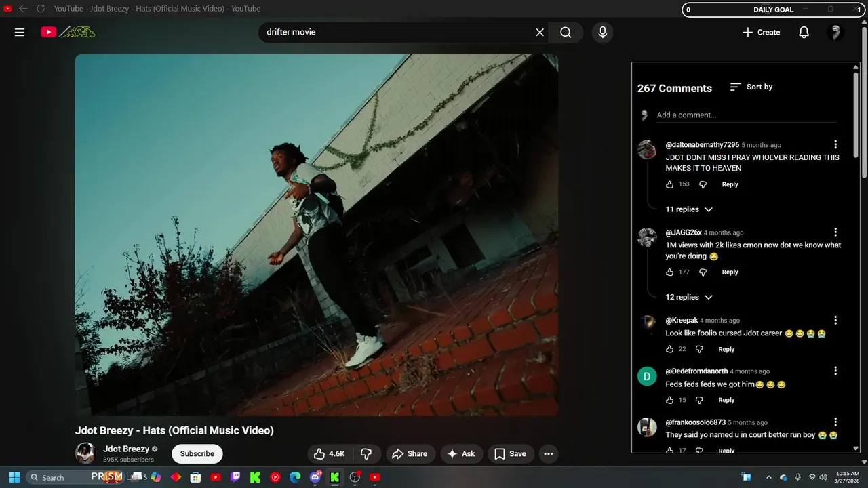Open @frankoosolo6873's profile picture

pos(647,427)
